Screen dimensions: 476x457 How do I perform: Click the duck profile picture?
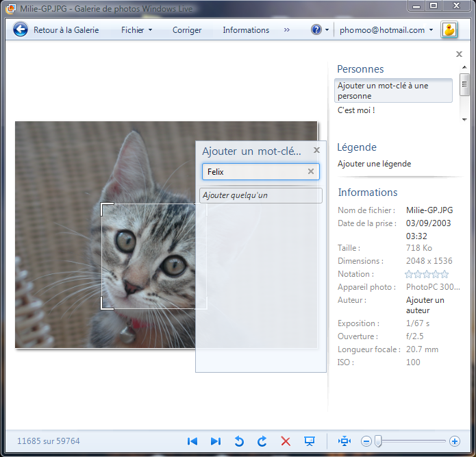click(x=449, y=29)
